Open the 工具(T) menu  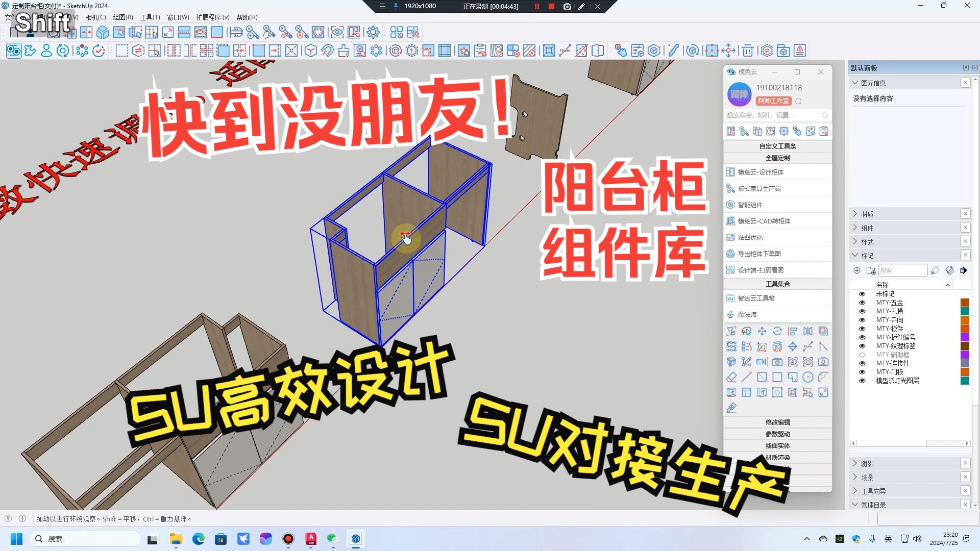150,17
